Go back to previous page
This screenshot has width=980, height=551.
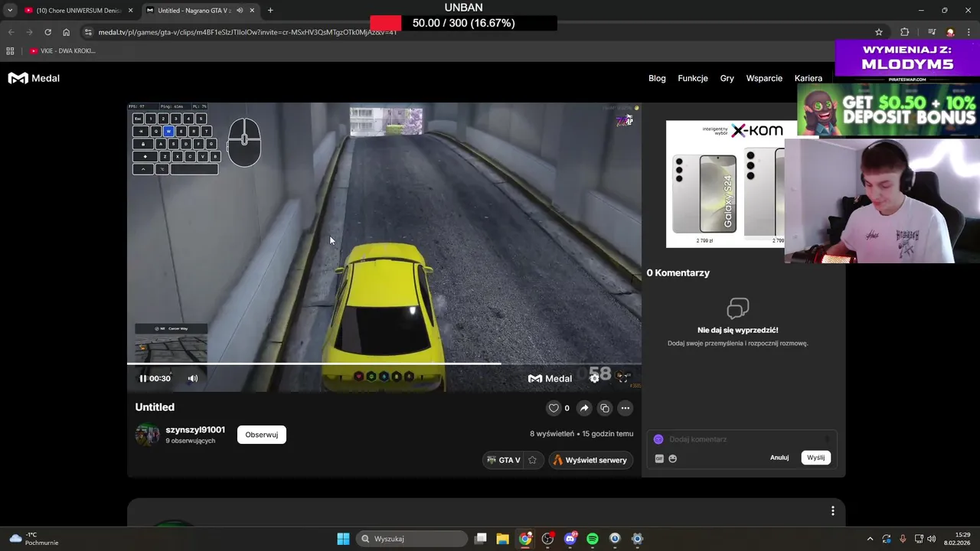tap(11, 32)
